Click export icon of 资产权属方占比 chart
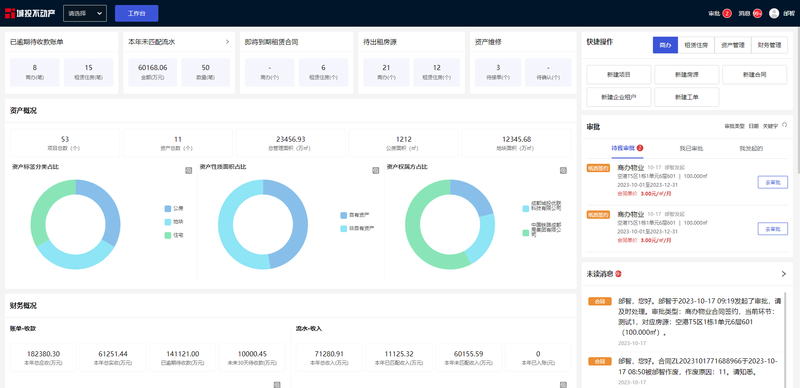This screenshot has height=388, width=800. [563, 171]
